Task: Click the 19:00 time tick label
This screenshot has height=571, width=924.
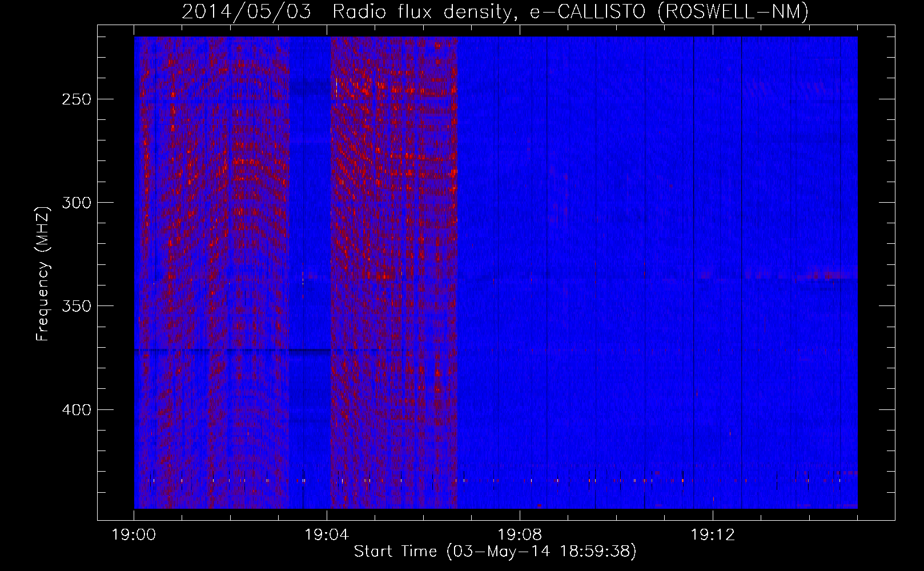Action: coord(134,535)
